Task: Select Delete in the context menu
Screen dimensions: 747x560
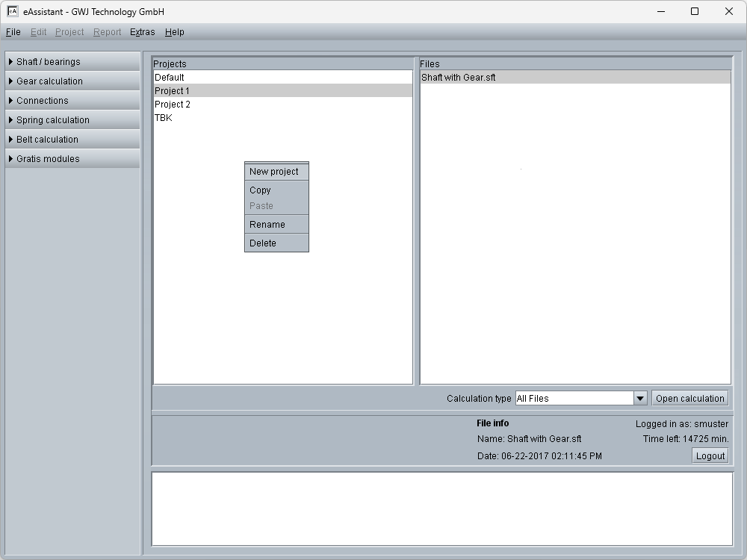Action: [263, 243]
